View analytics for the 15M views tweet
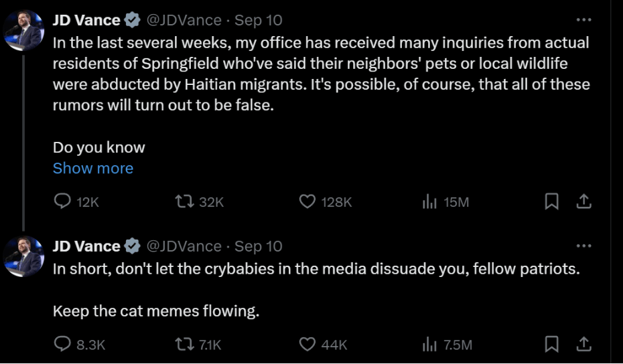Screen dimensions: 623x364 pos(429,201)
